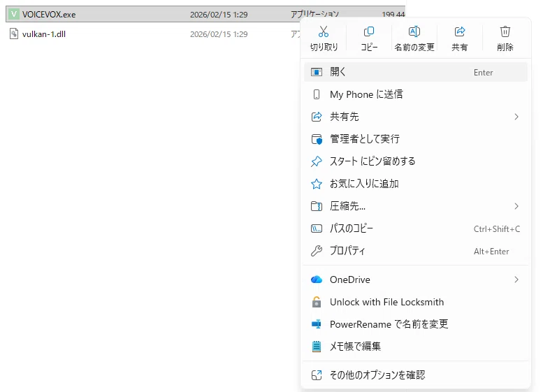
Task: Select the vulkan-1.dll file name
Action: point(44,34)
